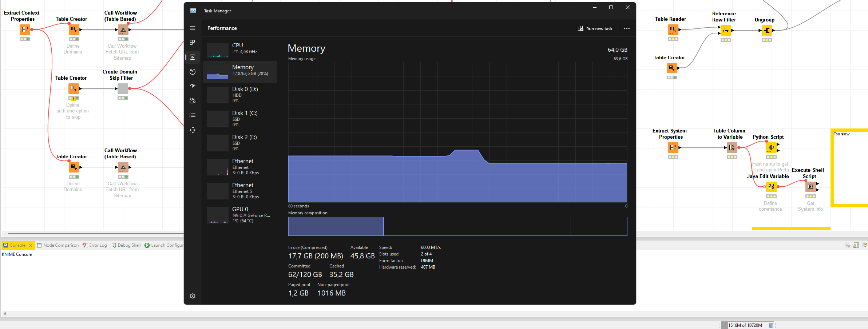Open Users page in Task Manager sidebar
This screenshot has height=329, width=868.
coord(193,101)
